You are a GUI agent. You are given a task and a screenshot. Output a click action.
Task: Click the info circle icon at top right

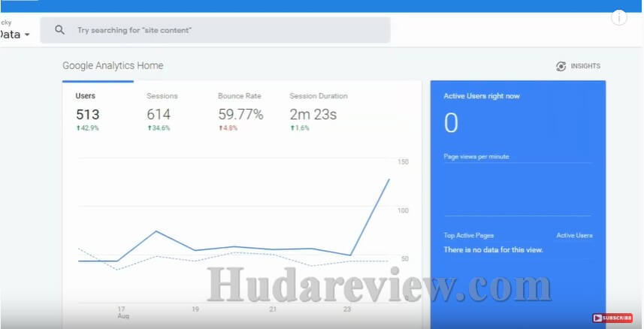coord(619,18)
